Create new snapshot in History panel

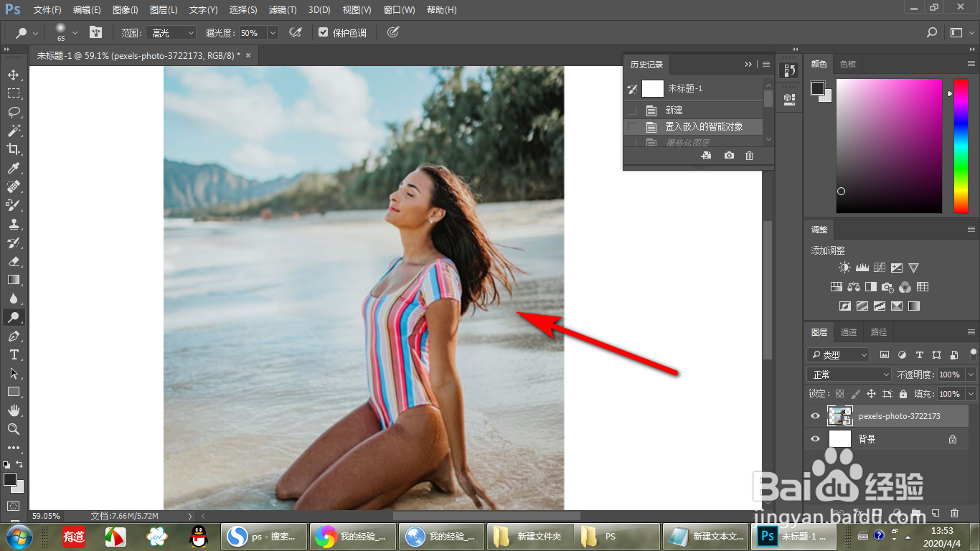(729, 156)
